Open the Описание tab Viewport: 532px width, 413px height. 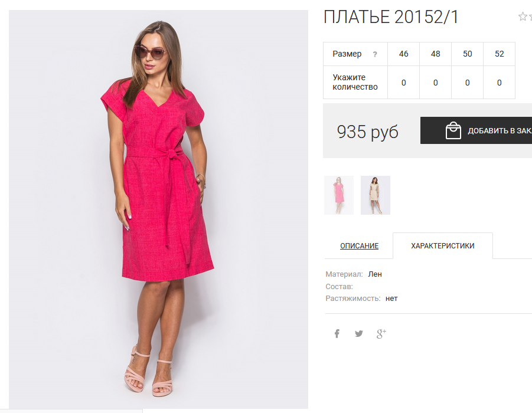pyautogui.click(x=360, y=246)
